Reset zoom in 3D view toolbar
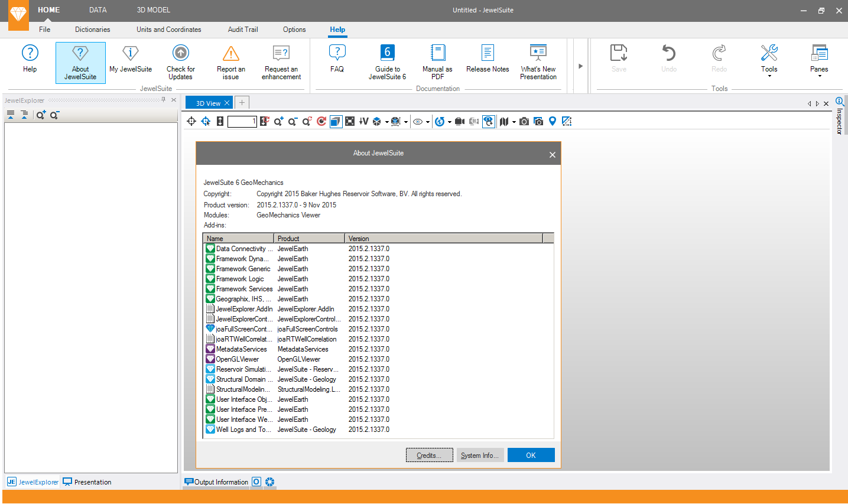Image resolution: width=848 pixels, height=504 pixels. tap(307, 121)
